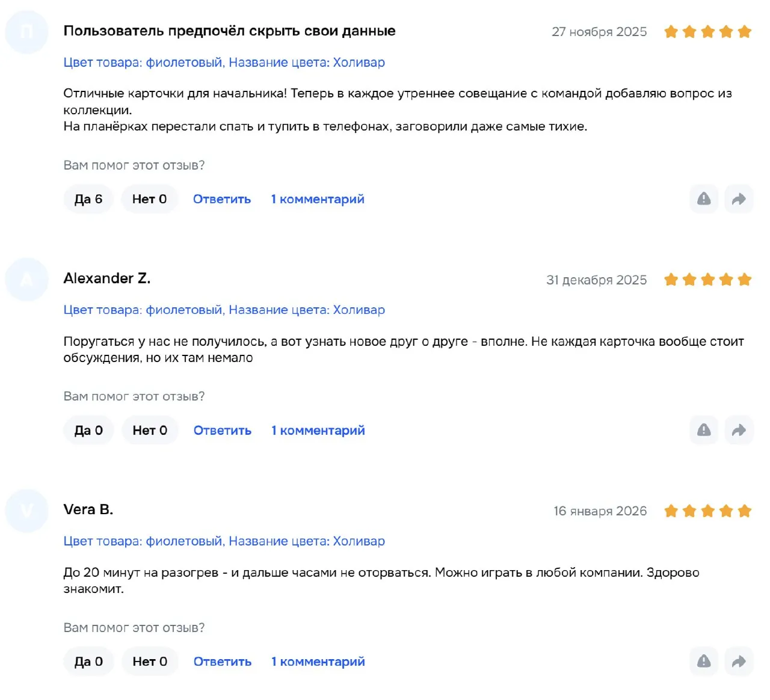Screen dimensions: 770x700
Task: Vote 'Нет' on Vera B.'s review
Action: tap(150, 662)
